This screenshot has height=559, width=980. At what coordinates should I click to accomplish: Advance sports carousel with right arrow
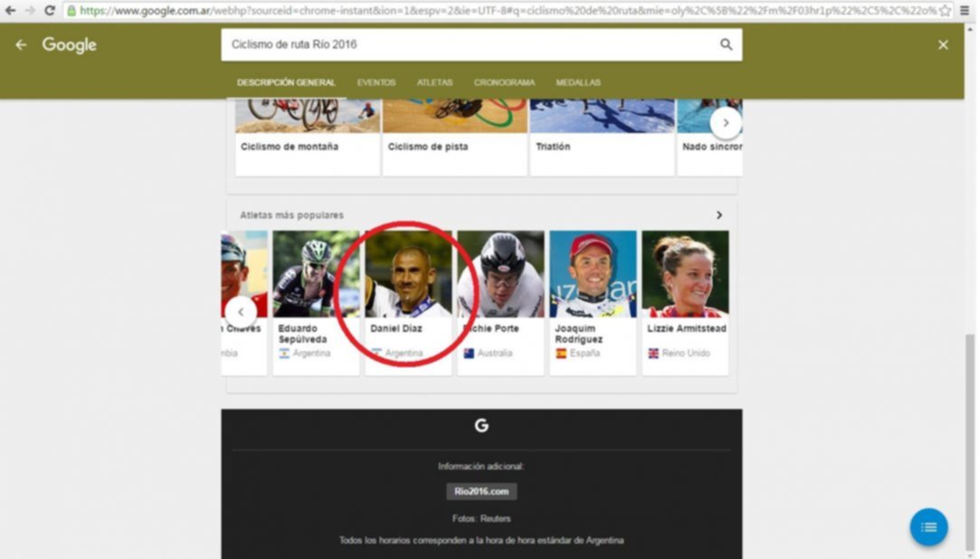pyautogui.click(x=726, y=123)
